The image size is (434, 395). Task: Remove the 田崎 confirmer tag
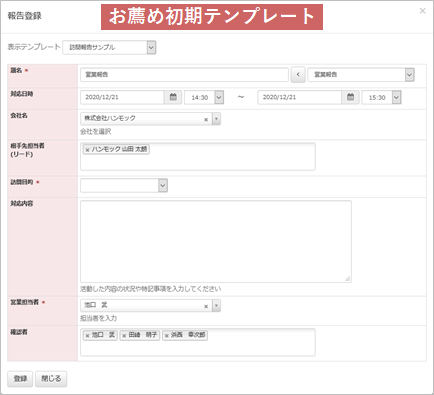124,336
